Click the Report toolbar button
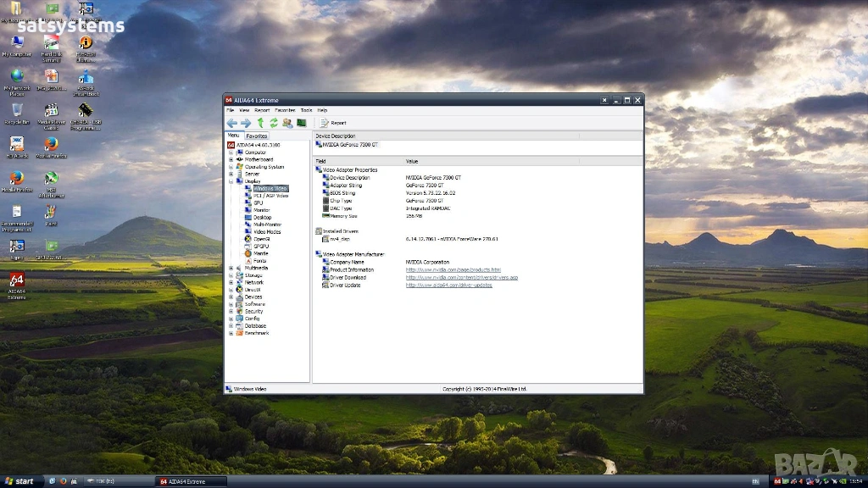 point(333,123)
